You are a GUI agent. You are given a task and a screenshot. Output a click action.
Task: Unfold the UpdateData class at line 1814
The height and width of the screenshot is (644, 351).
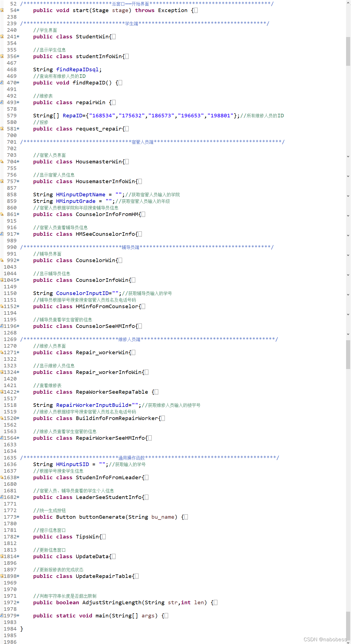[x=18, y=557]
